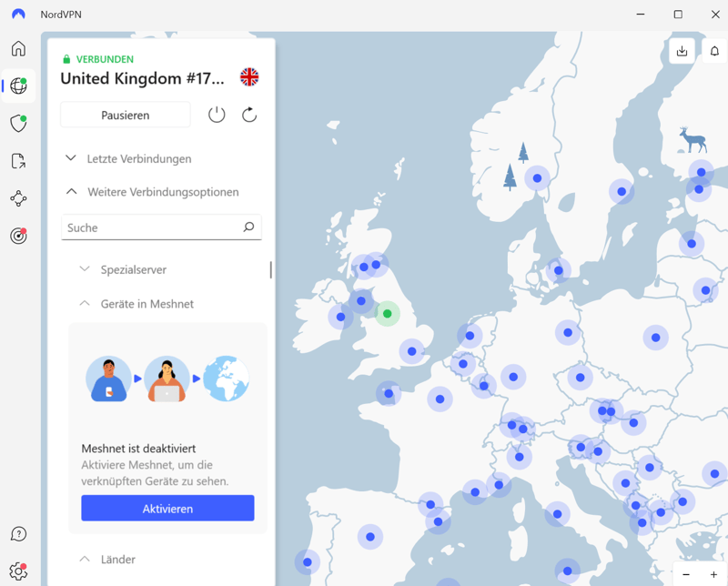Open the file sharing icon in sidebar
The width and height of the screenshot is (728, 586).
pos(18,161)
